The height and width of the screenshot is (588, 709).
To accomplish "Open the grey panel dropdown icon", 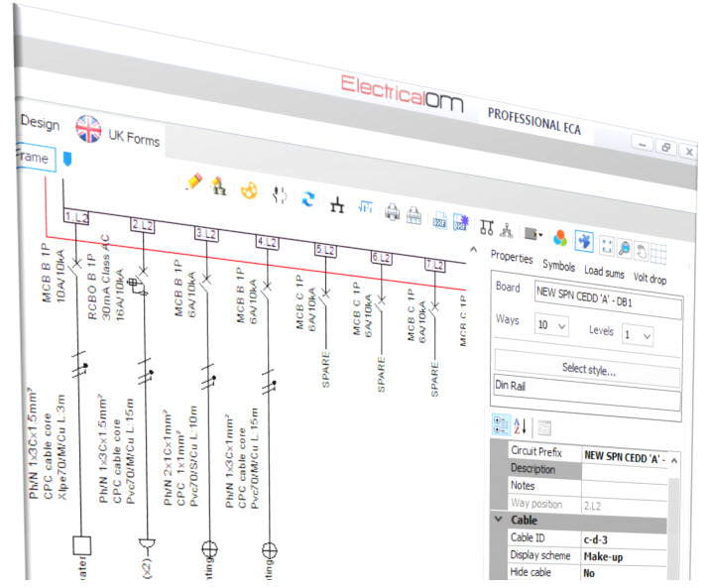I will (533, 234).
